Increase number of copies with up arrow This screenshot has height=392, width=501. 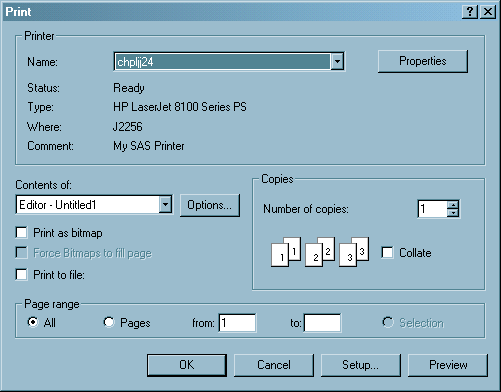click(453, 205)
